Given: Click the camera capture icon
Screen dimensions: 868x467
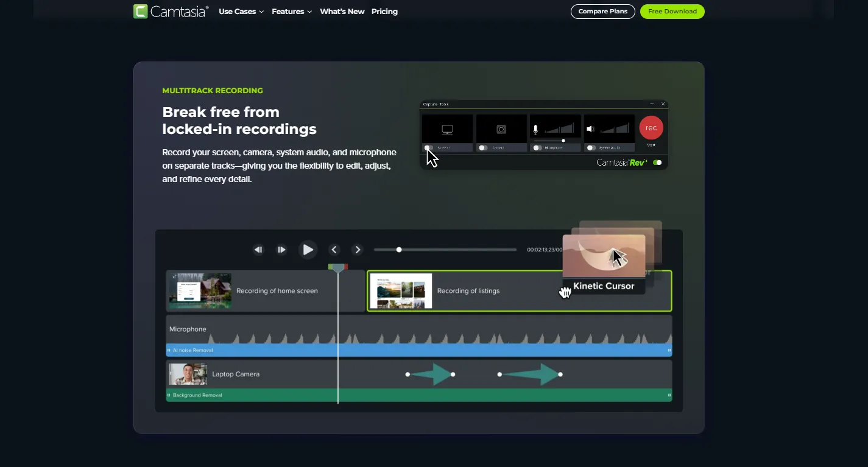Looking at the screenshot, I should tap(501, 129).
